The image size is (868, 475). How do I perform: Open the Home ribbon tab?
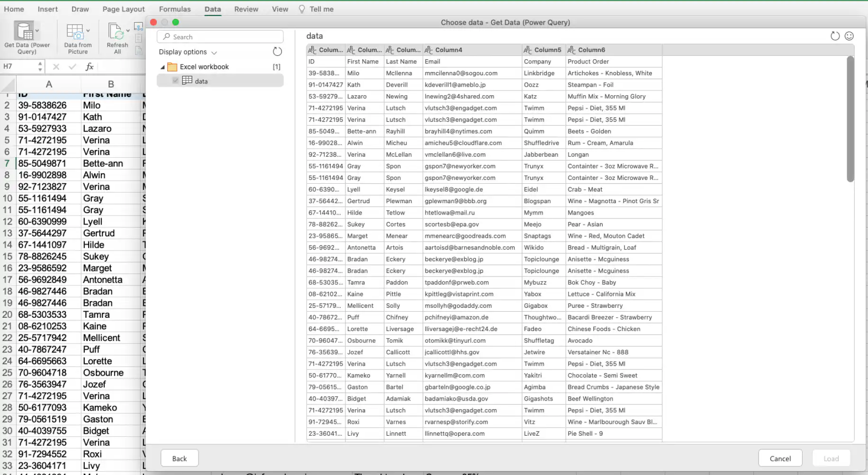[x=14, y=9]
